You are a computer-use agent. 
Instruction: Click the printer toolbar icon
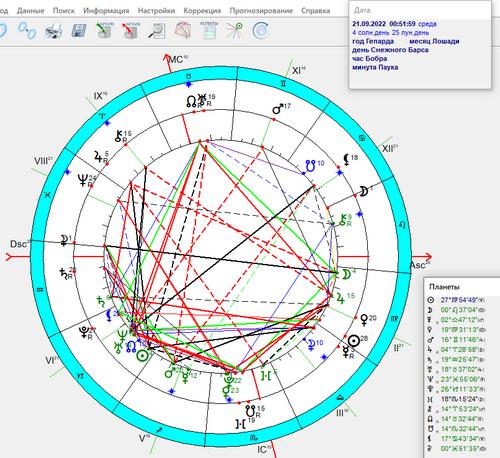click(53, 31)
